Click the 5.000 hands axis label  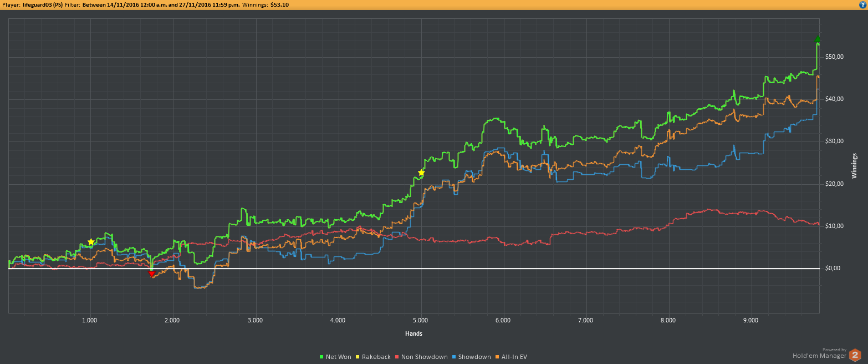(420, 320)
